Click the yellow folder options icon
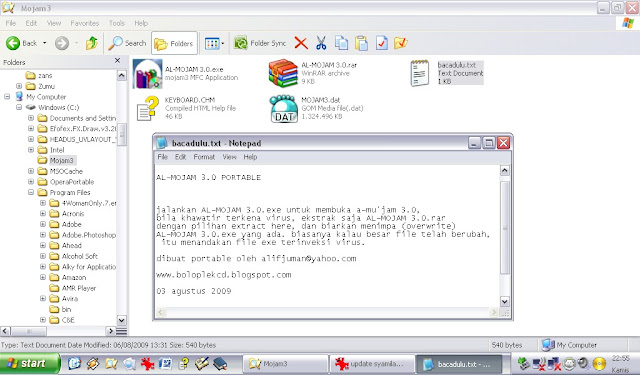 401,43
